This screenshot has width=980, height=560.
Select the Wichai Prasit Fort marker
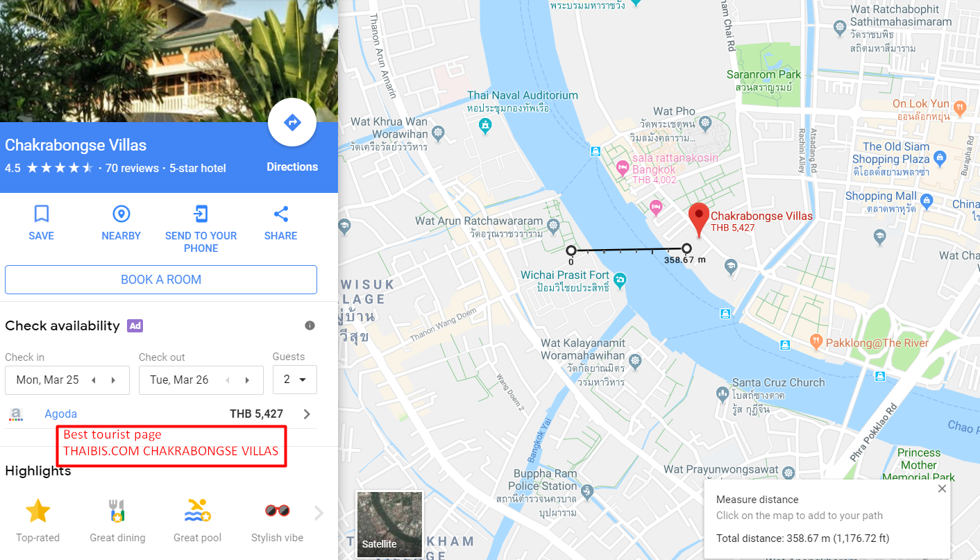[x=620, y=281]
